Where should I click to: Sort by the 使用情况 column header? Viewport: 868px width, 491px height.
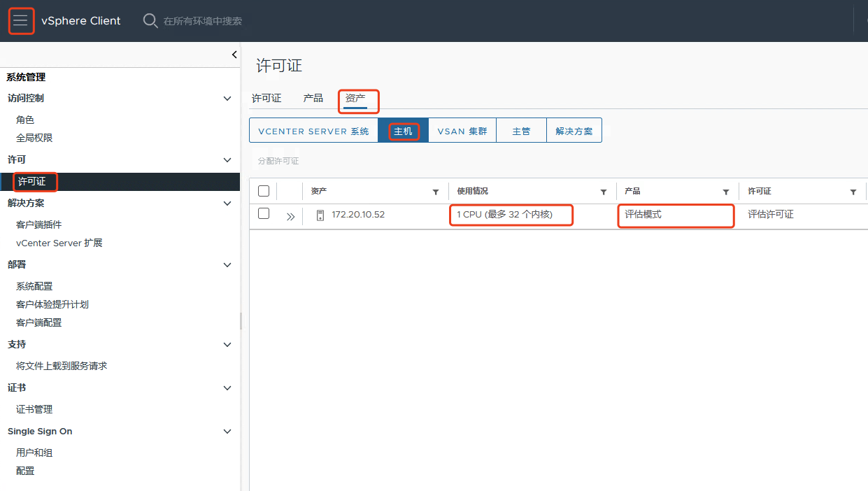[x=473, y=192]
